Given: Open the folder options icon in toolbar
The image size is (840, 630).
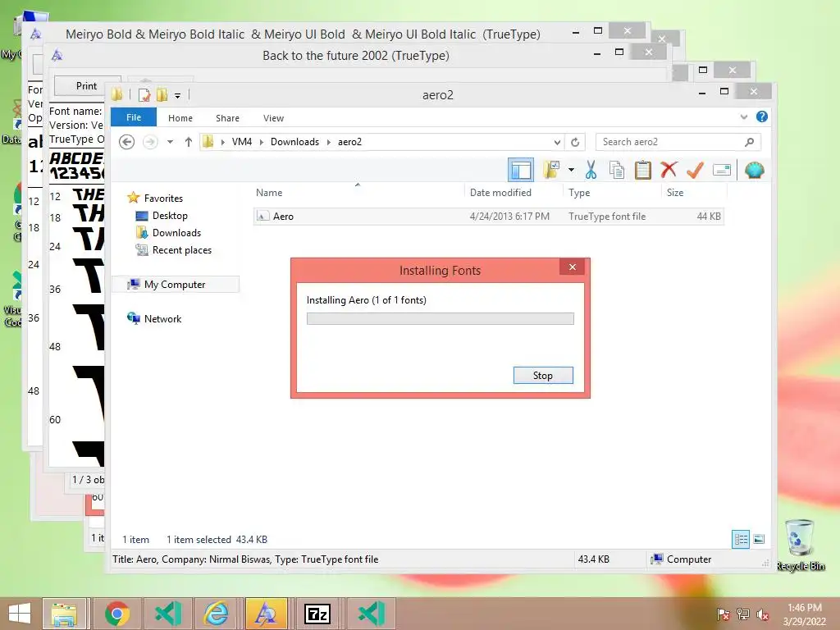Looking at the screenshot, I should point(551,171).
